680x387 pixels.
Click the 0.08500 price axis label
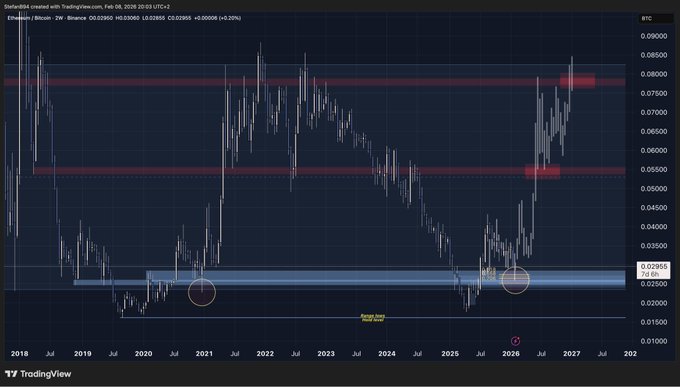[654, 55]
